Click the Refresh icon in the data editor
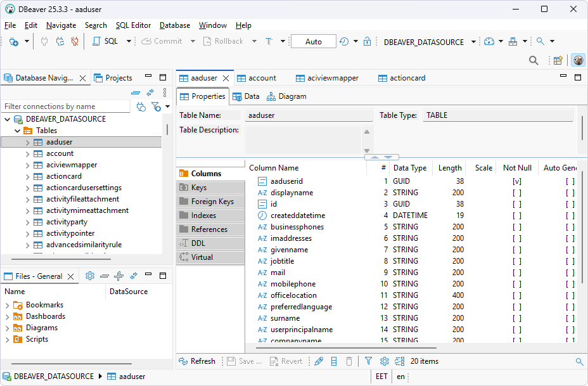 tap(197, 361)
